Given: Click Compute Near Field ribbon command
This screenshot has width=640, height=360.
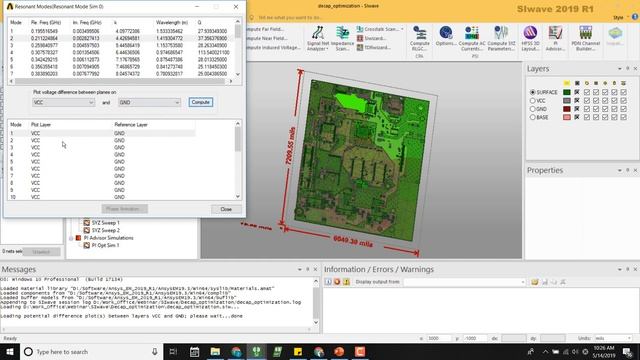Looking at the screenshot, I should (x=267, y=38).
